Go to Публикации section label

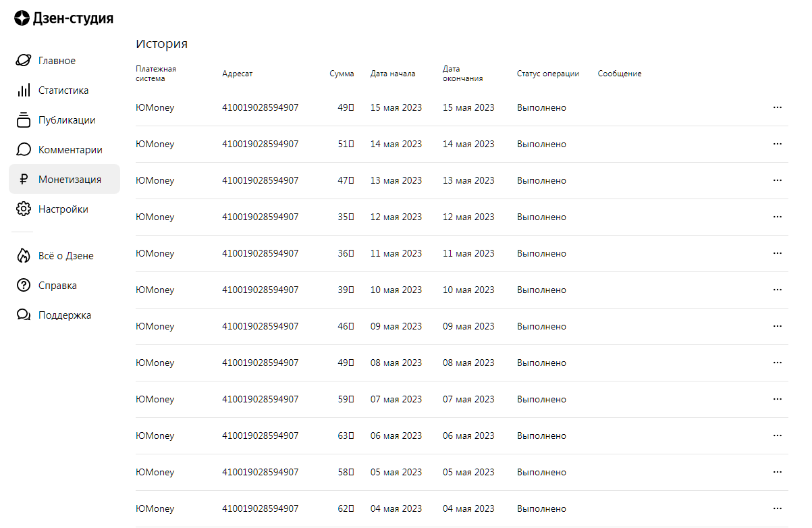(67, 120)
